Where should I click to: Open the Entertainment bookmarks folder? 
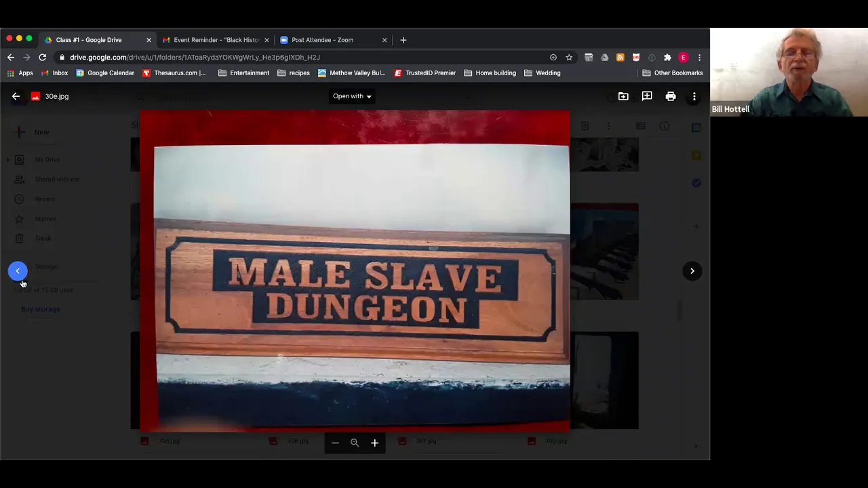click(243, 73)
